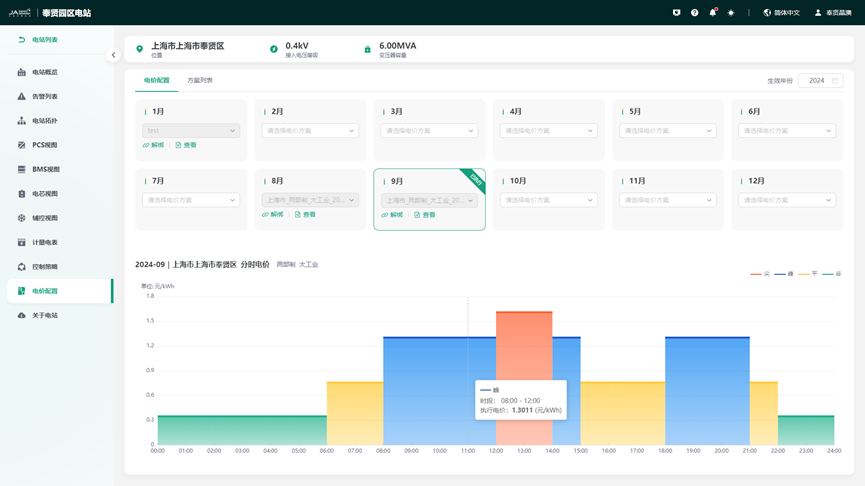
Task: Open 告警列表 alarm list in sidebar
Action: click(x=45, y=97)
